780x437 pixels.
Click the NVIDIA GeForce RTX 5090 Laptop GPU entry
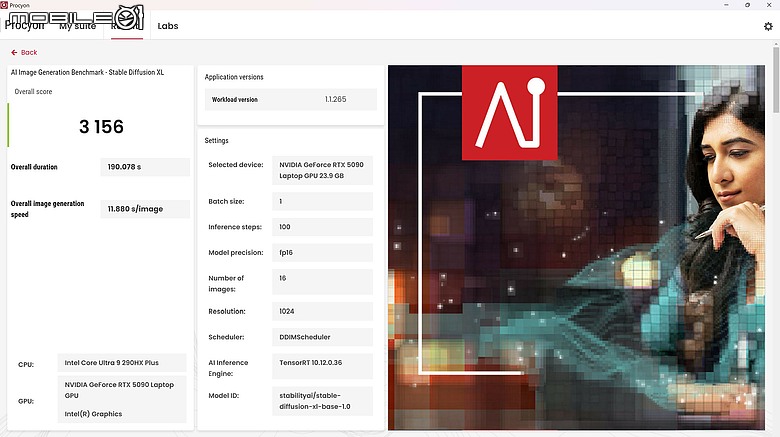[119, 390]
